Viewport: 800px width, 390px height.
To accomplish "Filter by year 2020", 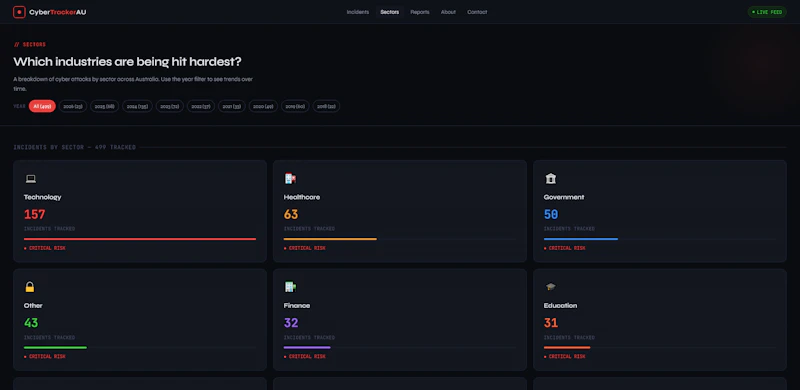I will [x=263, y=106].
